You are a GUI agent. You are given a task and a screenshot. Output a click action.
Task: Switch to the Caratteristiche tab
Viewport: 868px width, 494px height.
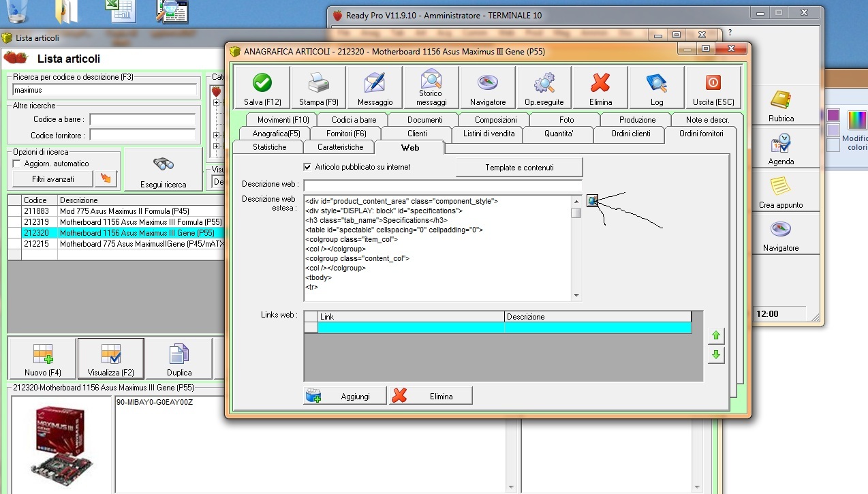[x=340, y=147]
